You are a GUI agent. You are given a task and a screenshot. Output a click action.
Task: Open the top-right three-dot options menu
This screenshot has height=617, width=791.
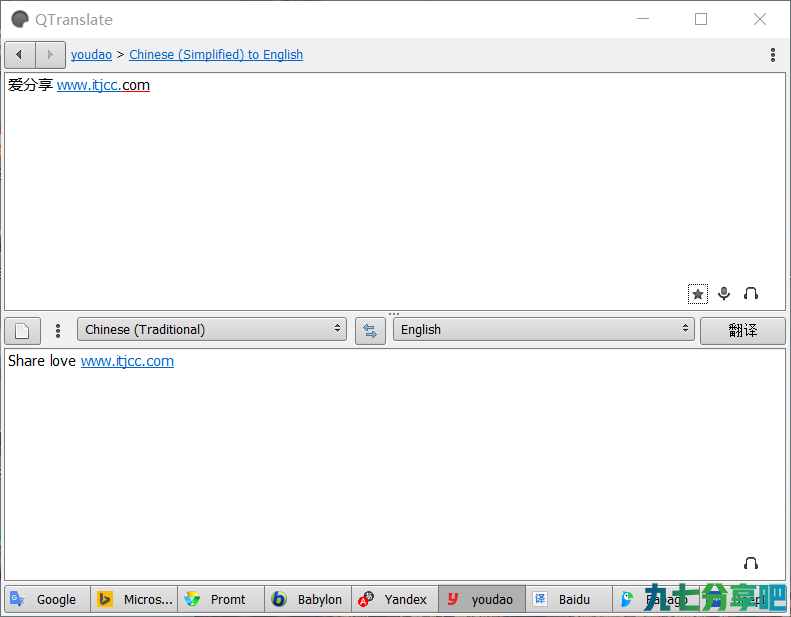[x=772, y=54]
